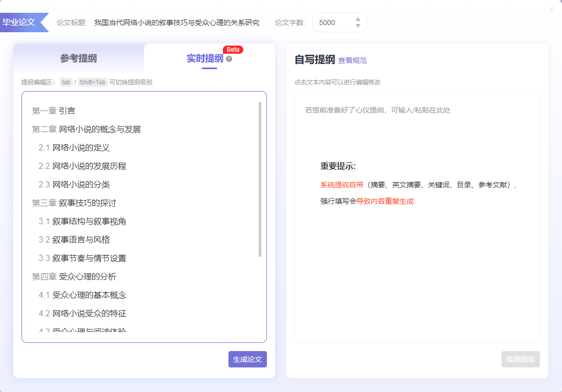This screenshot has width=562, height=392.
Task: Select outline line 第四章 受众心理的分析
Action: pos(74,277)
